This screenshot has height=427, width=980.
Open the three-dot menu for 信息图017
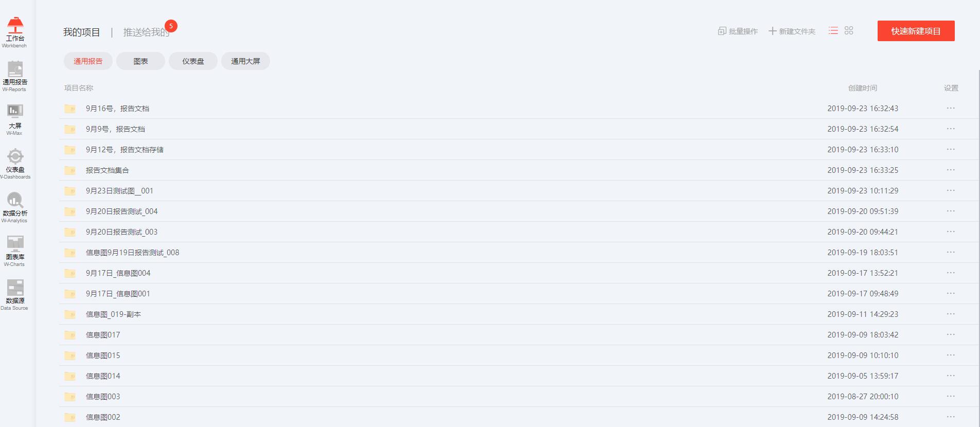tap(951, 334)
